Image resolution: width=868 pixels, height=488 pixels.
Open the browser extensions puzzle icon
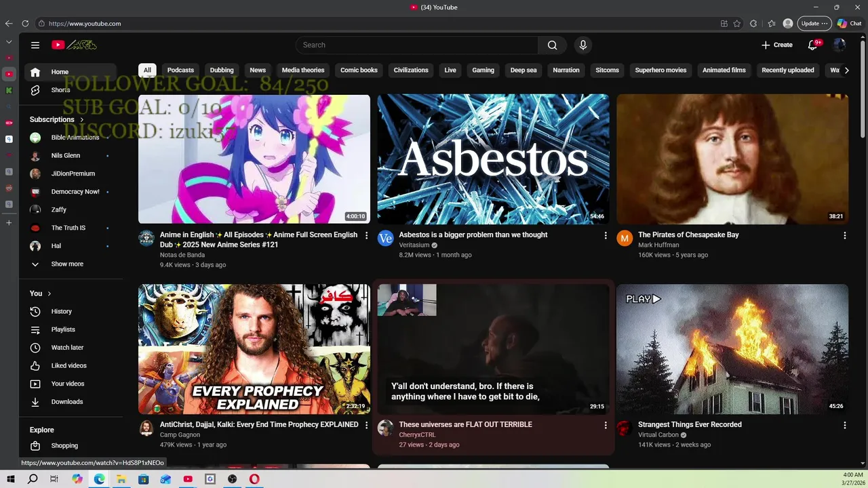753,24
